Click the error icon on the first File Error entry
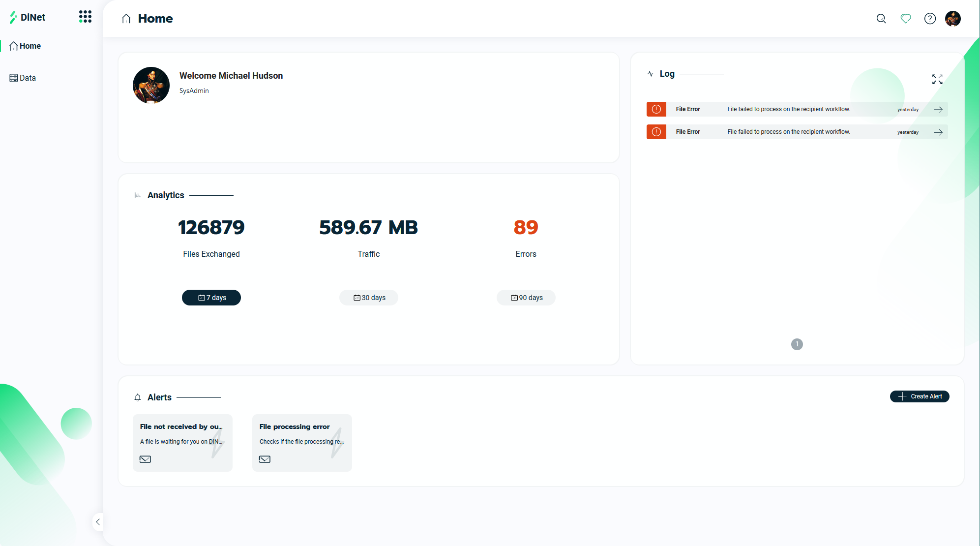Screen dimensions: 980x546 point(656,109)
